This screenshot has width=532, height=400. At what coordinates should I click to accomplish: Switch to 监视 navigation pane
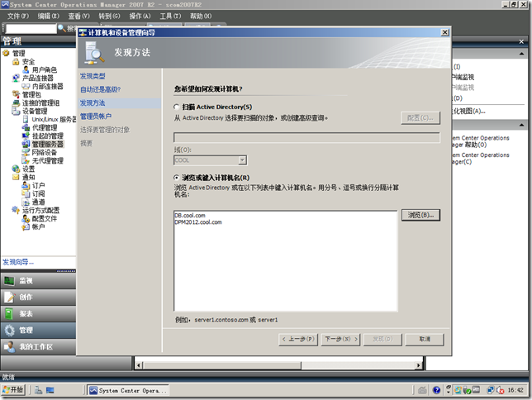pos(38,280)
